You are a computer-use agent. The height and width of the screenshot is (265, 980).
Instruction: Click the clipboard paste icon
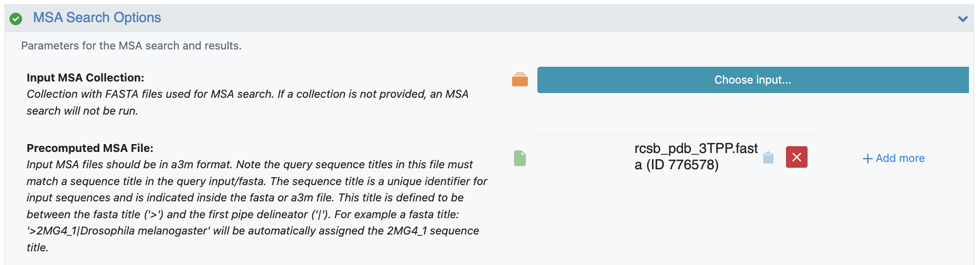pyautogui.click(x=768, y=157)
